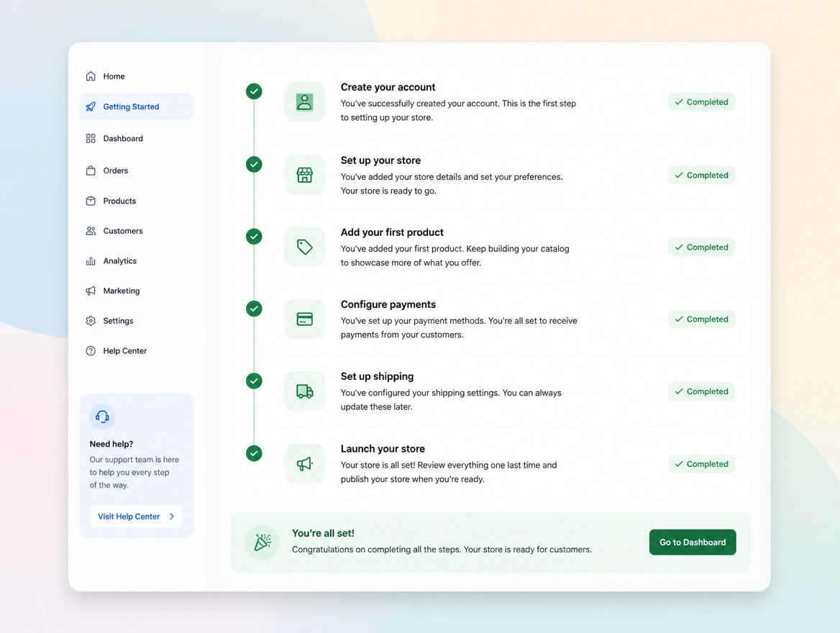Open the Customers menu item
The image size is (840, 633).
(x=136, y=231)
